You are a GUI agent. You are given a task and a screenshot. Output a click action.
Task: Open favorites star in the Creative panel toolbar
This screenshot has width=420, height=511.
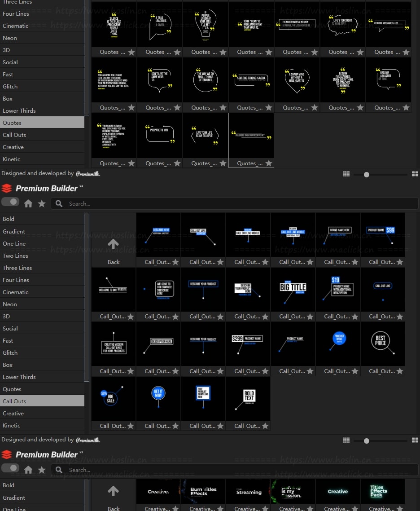tap(42, 470)
